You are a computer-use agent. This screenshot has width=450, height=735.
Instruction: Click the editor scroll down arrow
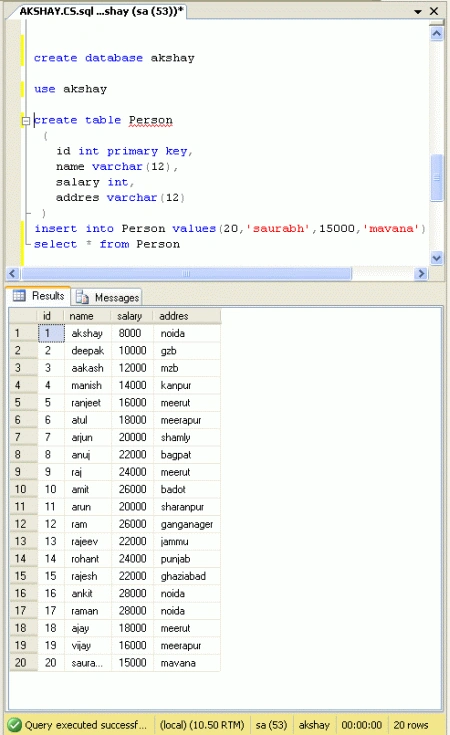click(436, 258)
